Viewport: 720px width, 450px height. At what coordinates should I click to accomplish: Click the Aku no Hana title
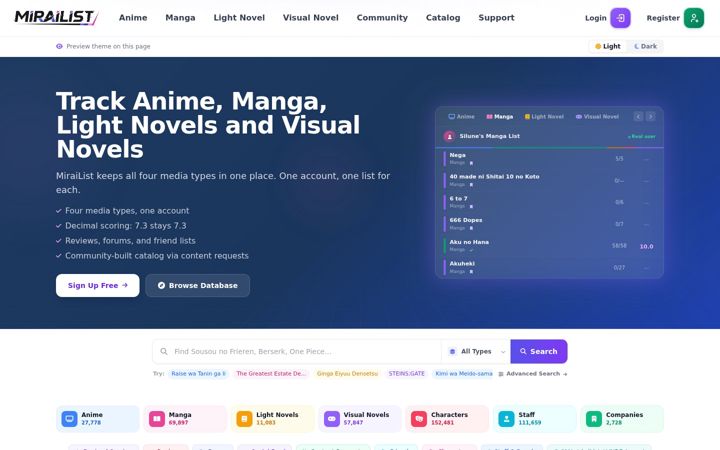click(x=469, y=242)
